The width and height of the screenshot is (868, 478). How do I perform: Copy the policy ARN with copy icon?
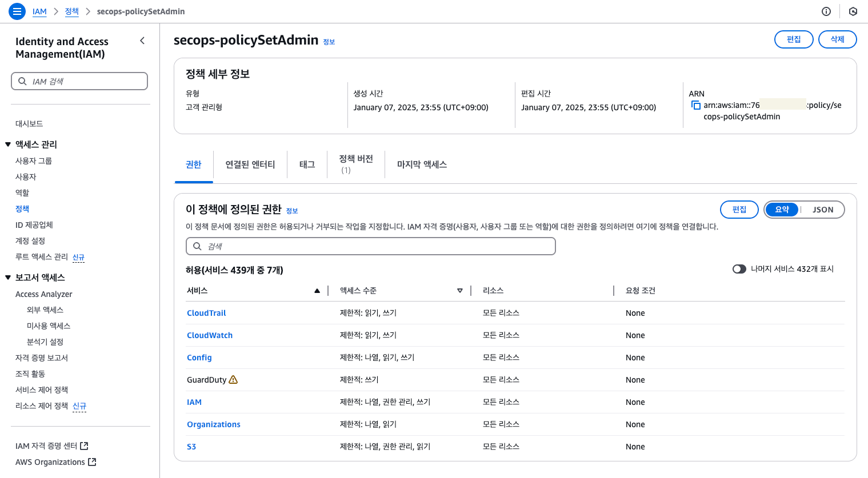tap(695, 105)
